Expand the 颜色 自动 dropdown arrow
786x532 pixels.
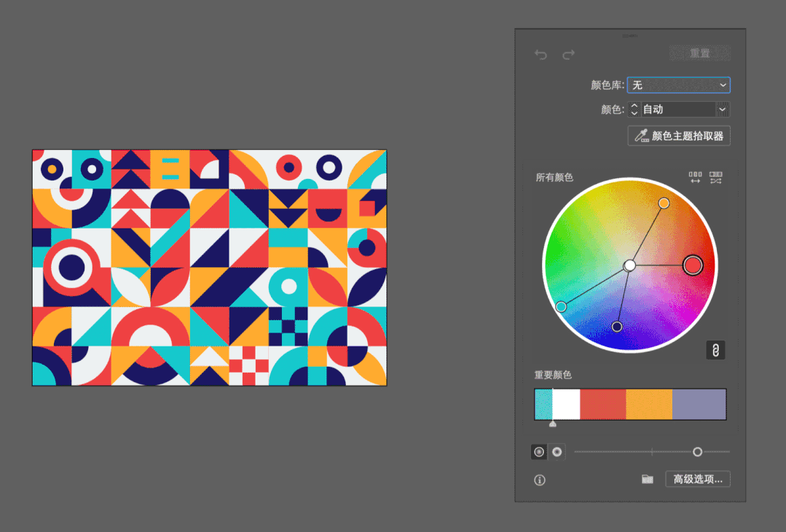pos(723,109)
